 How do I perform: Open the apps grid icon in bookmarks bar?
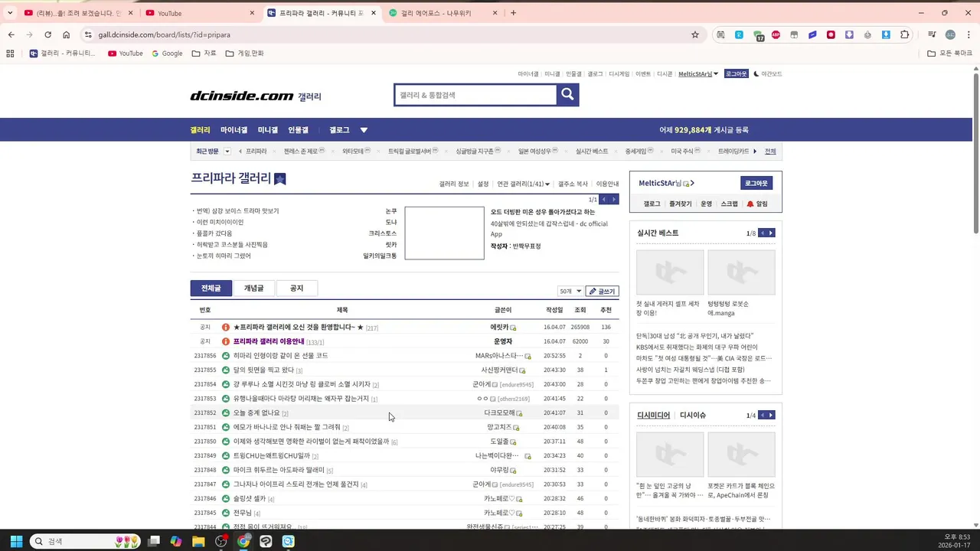[10, 54]
